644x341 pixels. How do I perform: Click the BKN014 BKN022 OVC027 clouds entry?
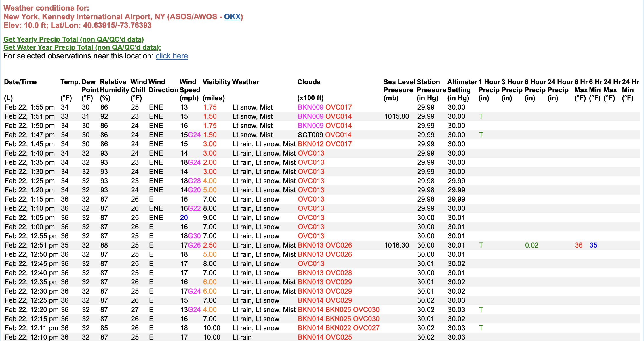pyautogui.click(x=338, y=328)
